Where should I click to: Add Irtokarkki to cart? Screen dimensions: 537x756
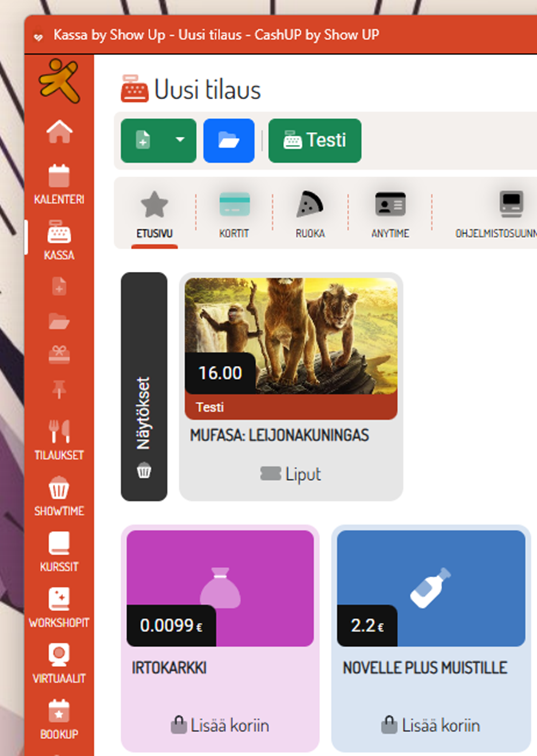(x=220, y=726)
